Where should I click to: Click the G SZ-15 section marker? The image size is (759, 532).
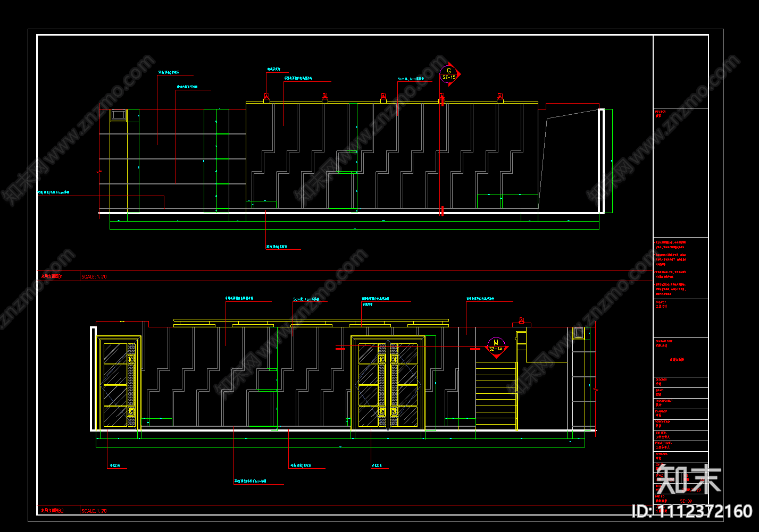[449, 74]
